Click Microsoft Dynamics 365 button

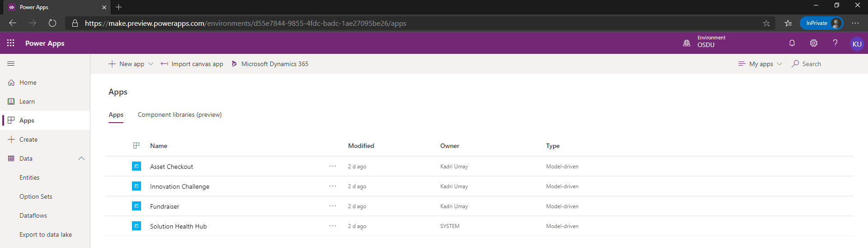pyautogui.click(x=270, y=64)
